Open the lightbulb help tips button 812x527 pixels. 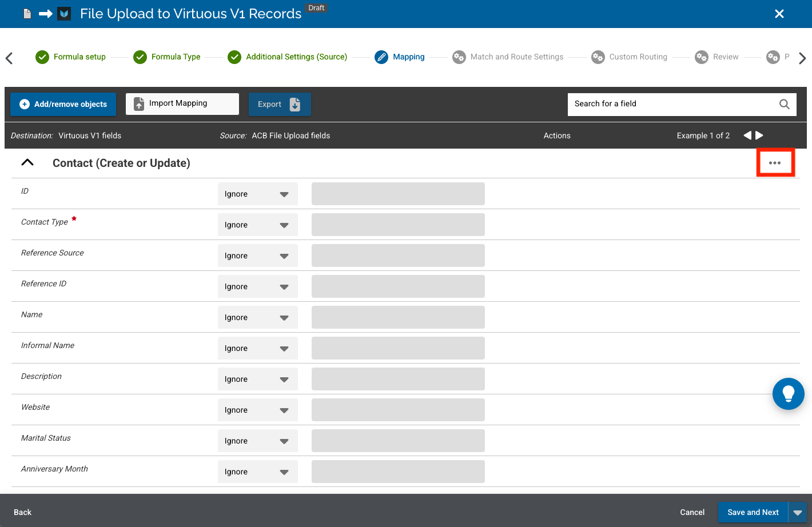tap(789, 394)
